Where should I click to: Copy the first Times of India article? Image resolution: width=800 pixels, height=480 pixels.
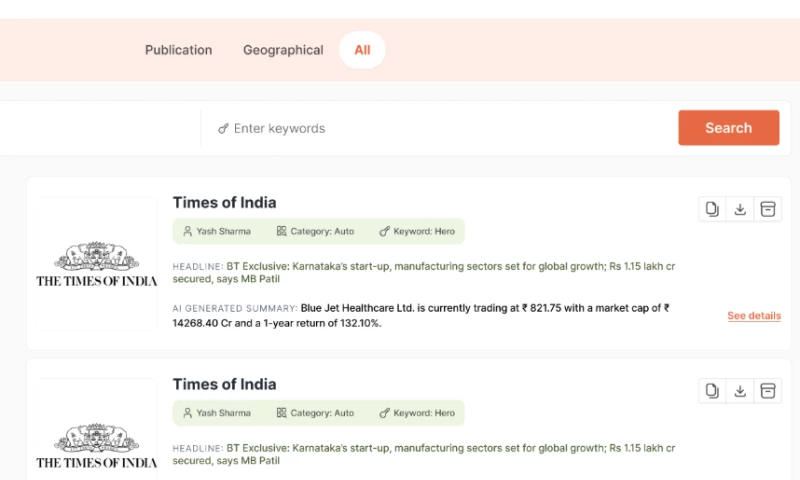pyautogui.click(x=712, y=209)
